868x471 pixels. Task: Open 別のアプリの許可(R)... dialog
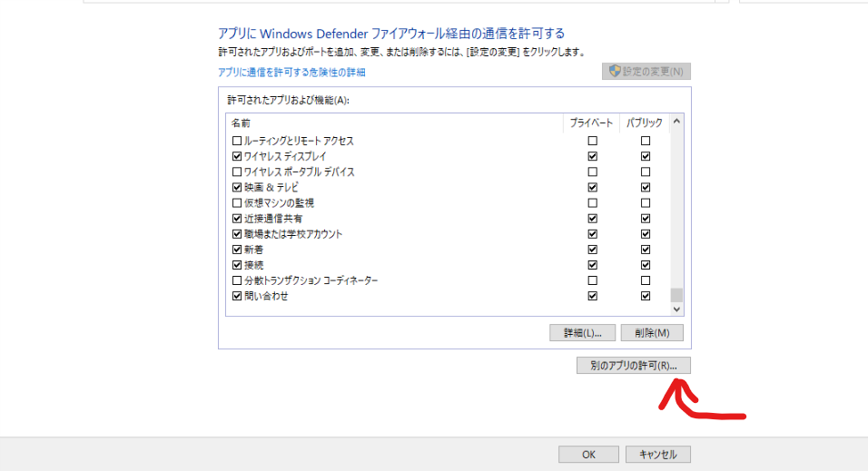point(634,366)
